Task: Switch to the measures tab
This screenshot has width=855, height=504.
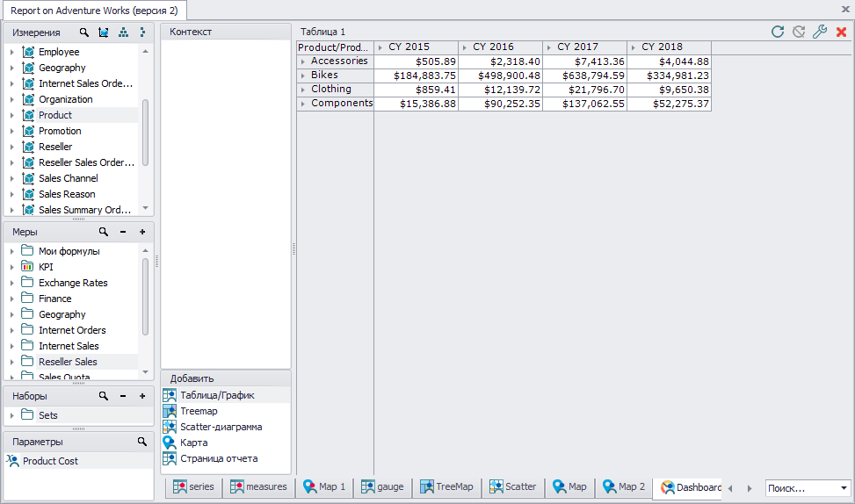Action: click(x=259, y=487)
